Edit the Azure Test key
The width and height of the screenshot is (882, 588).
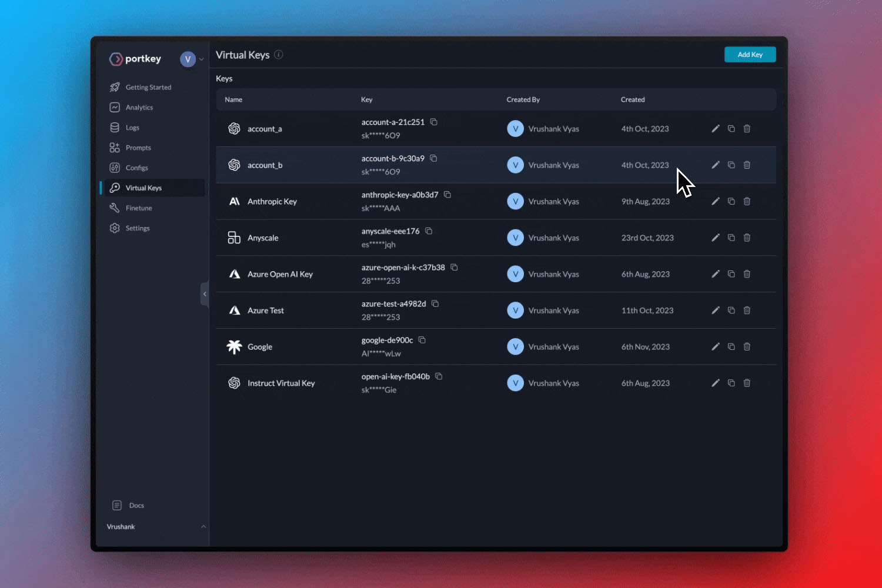coord(716,310)
